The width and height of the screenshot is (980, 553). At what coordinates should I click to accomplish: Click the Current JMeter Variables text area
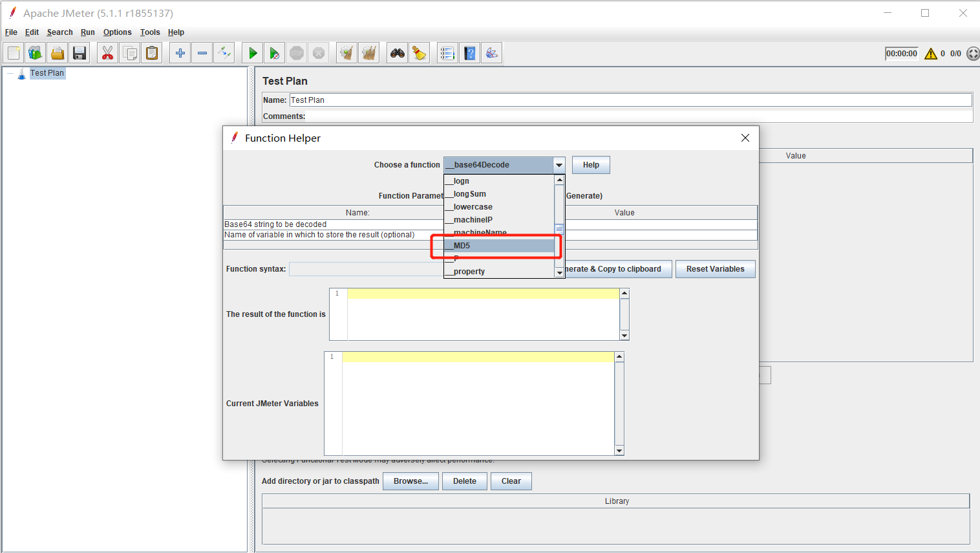pos(478,404)
